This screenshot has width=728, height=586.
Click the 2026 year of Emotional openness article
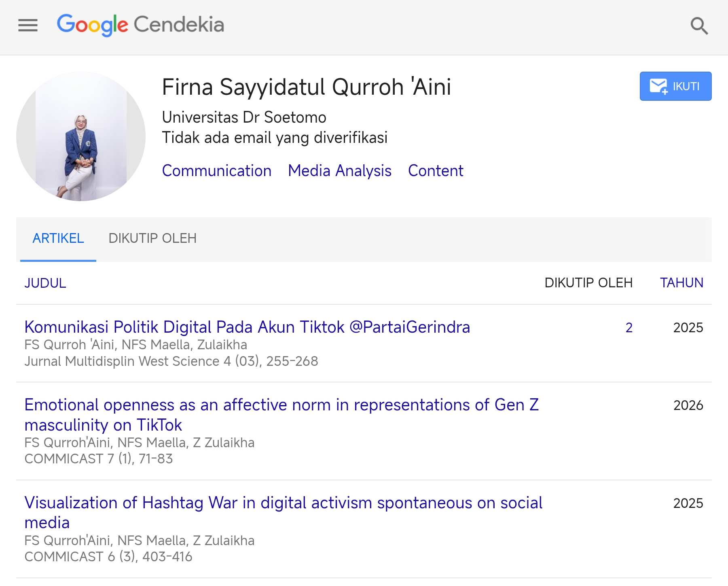point(688,405)
